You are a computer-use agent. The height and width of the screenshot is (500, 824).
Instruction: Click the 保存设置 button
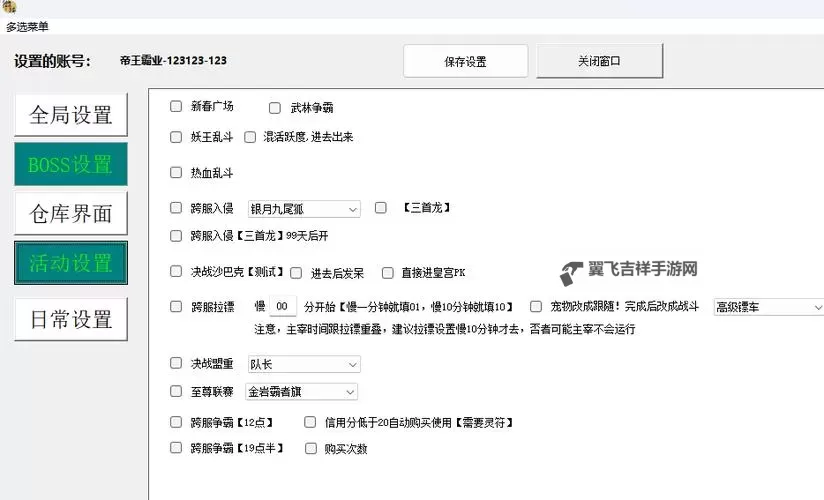[465, 62]
